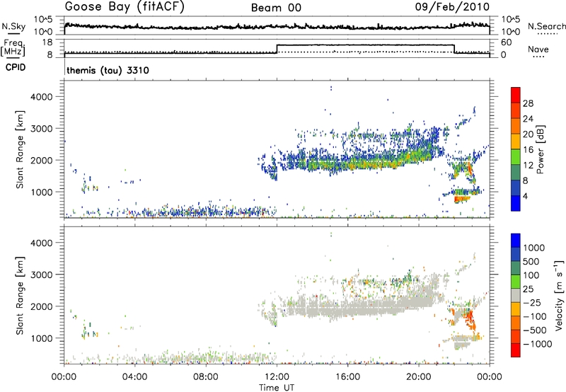
Task: Click the 'Time UT' axis label
Action: pos(277,388)
